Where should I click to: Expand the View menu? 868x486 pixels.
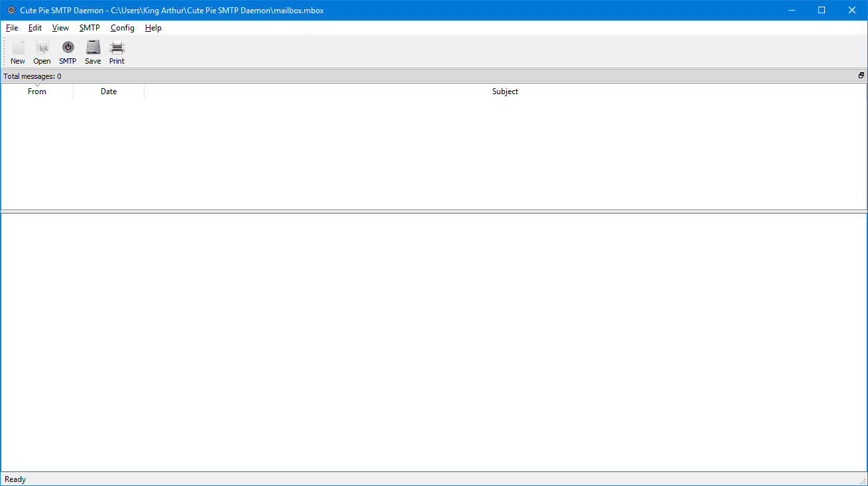pyautogui.click(x=60, y=28)
